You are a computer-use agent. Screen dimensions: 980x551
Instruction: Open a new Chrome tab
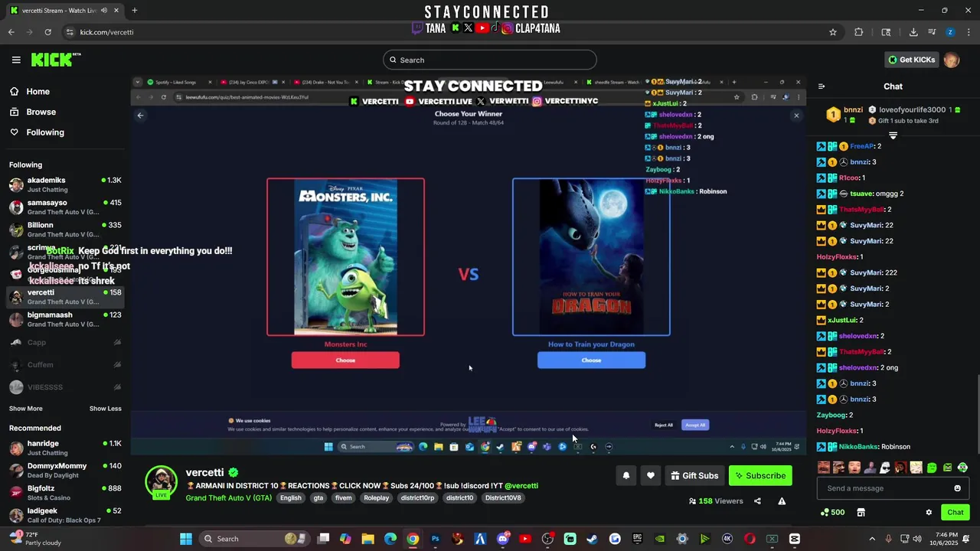[x=135, y=11]
